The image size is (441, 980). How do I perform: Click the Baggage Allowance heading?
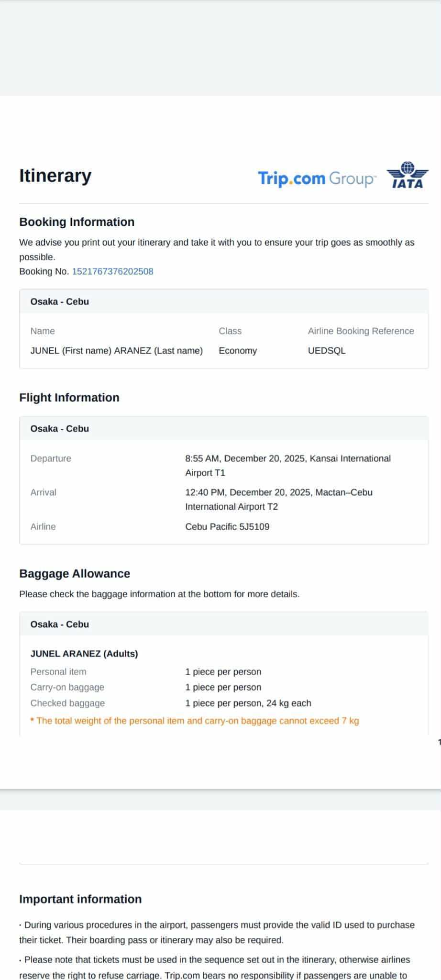75,574
